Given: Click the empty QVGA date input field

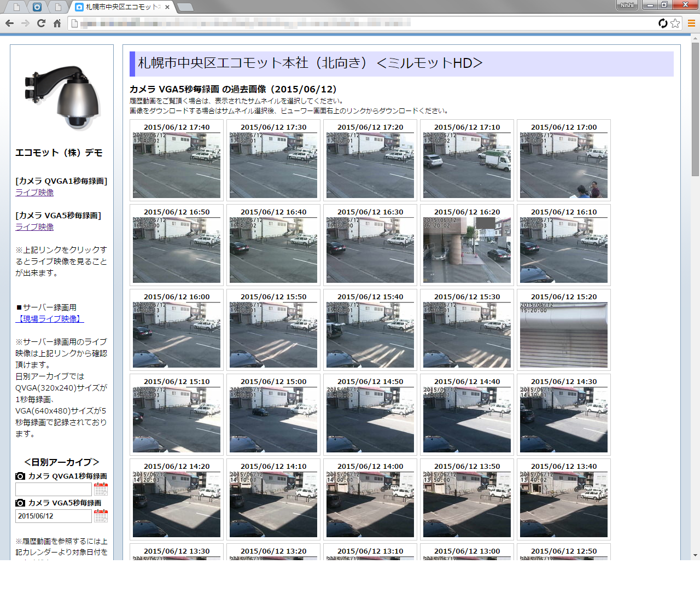Looking at the screenshot, I should [x=53, y=489].
